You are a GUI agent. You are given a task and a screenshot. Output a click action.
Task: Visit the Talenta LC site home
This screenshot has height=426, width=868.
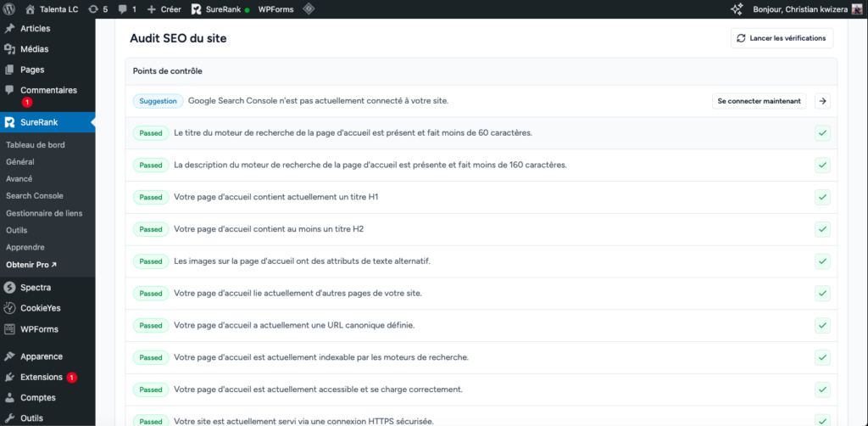coord(52,8)
